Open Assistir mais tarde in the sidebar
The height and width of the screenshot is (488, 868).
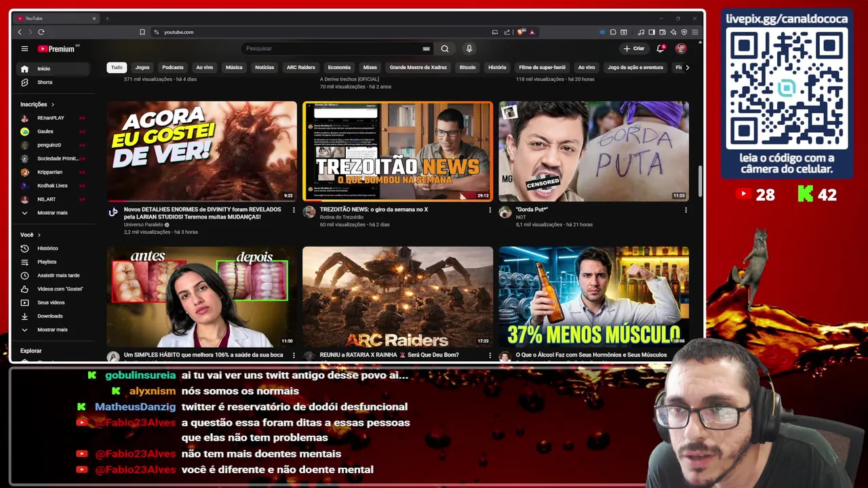click(53, 275)
